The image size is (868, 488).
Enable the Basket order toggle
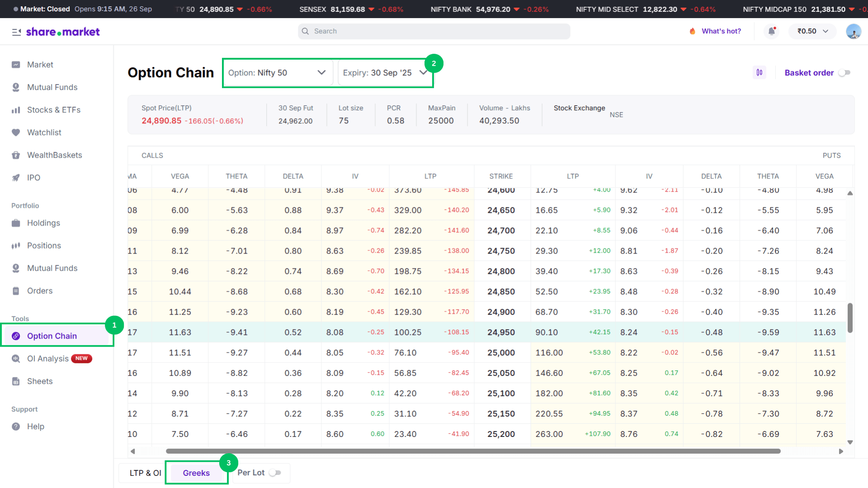click(x=844, y=73)
